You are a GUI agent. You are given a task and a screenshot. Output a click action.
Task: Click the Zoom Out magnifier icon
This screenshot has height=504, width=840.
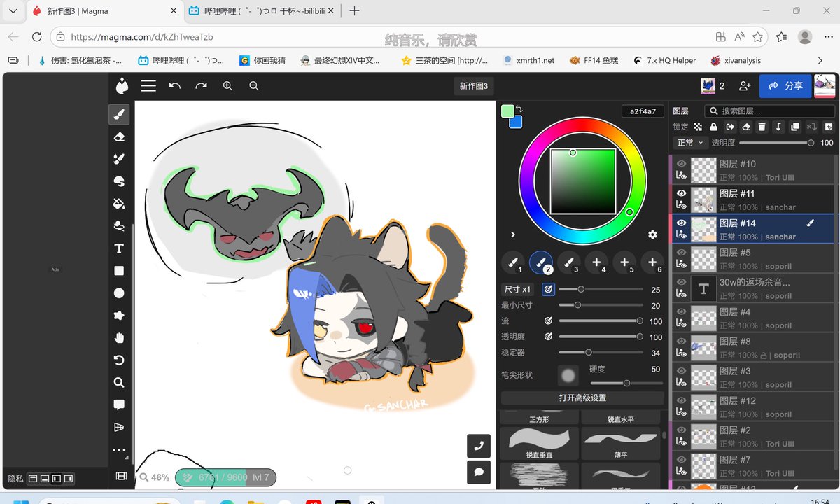254,86
